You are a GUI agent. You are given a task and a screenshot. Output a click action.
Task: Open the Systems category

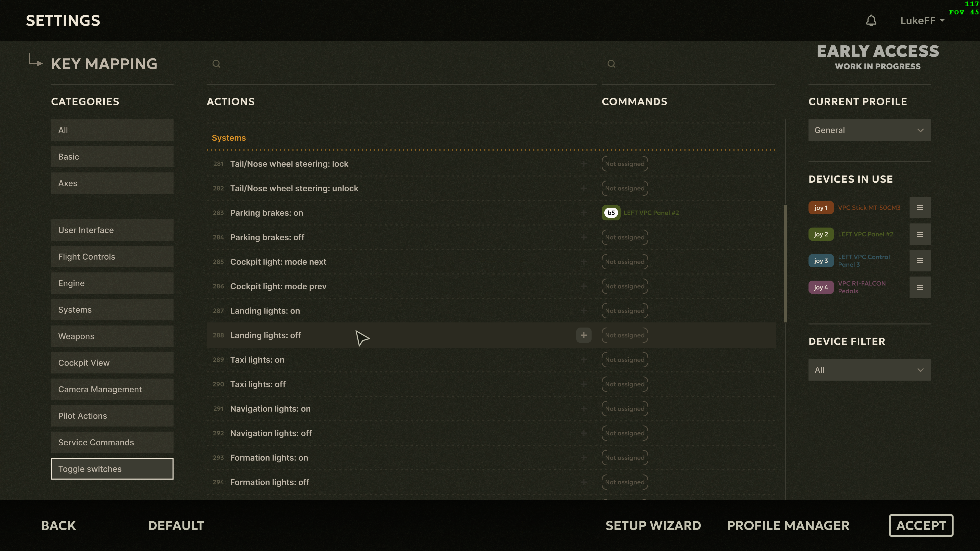(x=112, y=309)
